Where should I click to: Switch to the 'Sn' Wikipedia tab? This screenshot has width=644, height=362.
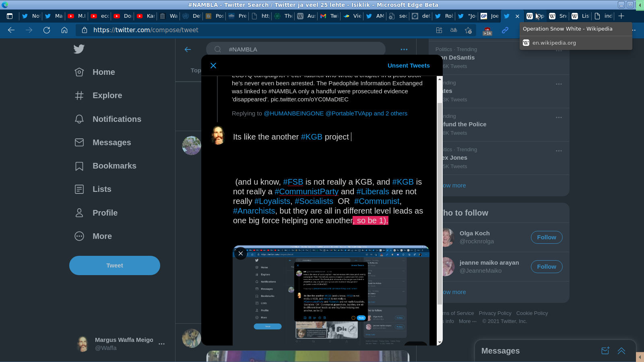click(558, 16)
